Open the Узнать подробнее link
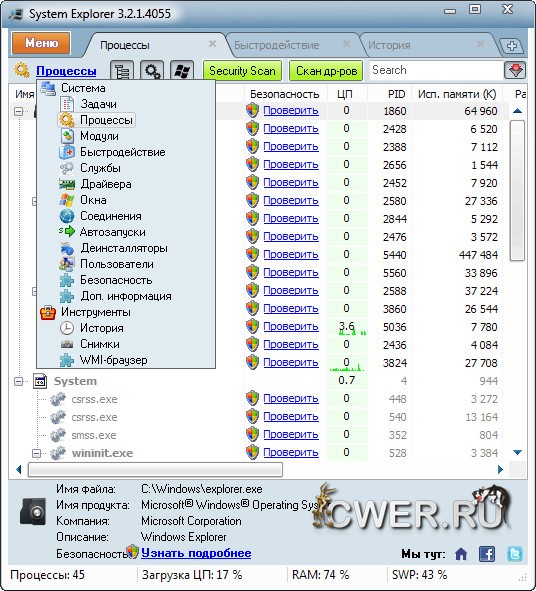 click(x=196, y=553)
